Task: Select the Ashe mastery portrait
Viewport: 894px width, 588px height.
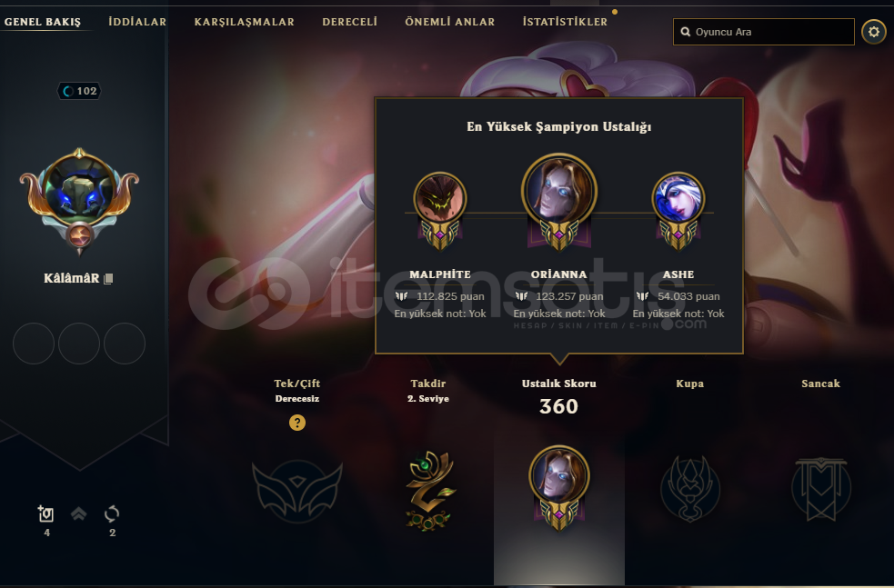Action: click(678, 198)
